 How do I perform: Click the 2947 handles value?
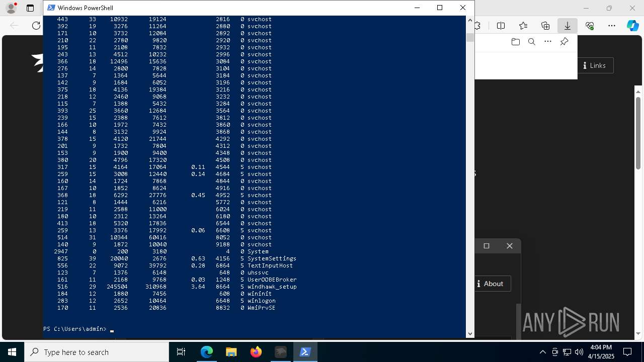[x=61, y=251]
